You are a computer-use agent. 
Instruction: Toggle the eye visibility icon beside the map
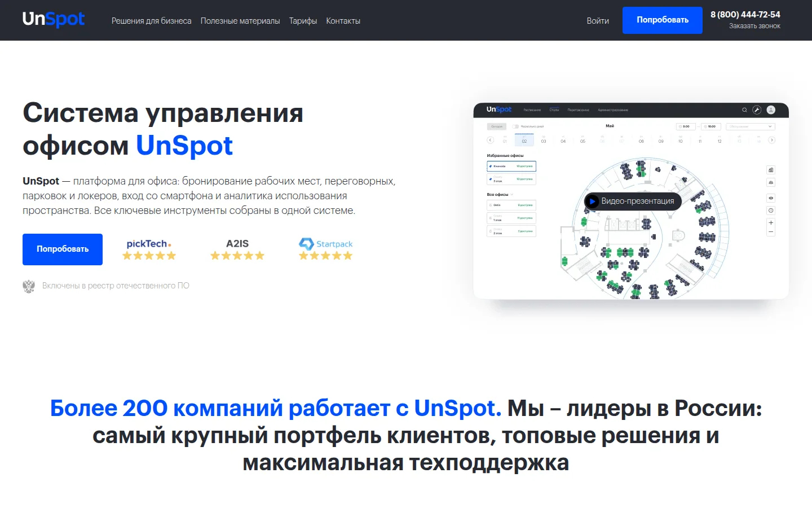point(771,198)
